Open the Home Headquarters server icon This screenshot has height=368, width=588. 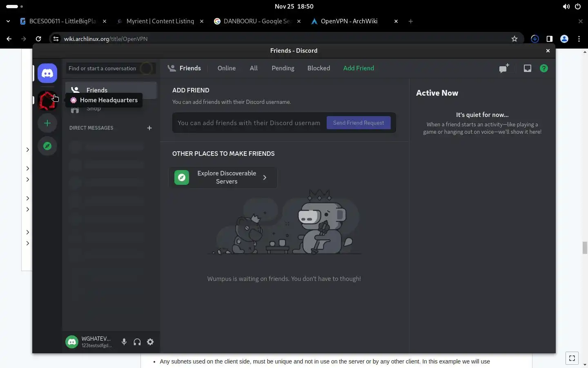(x=47, y=101)
